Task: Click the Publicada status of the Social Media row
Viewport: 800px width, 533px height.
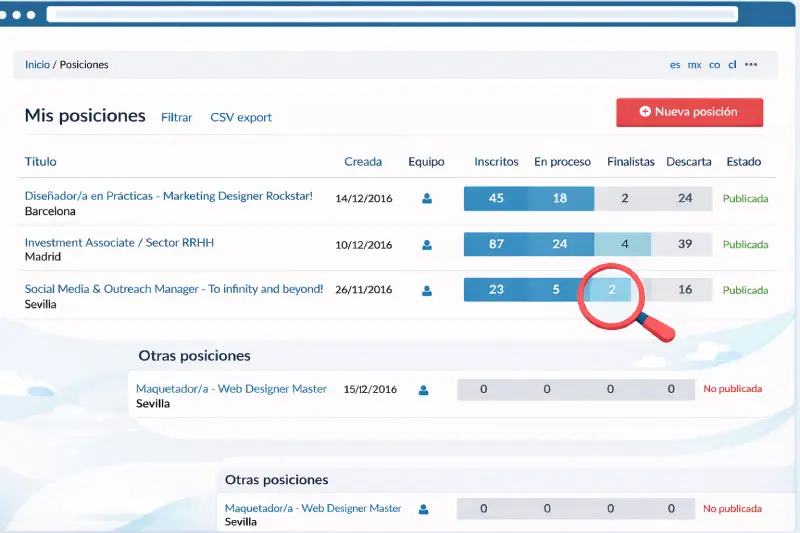Action: click(x=745, y=290)
